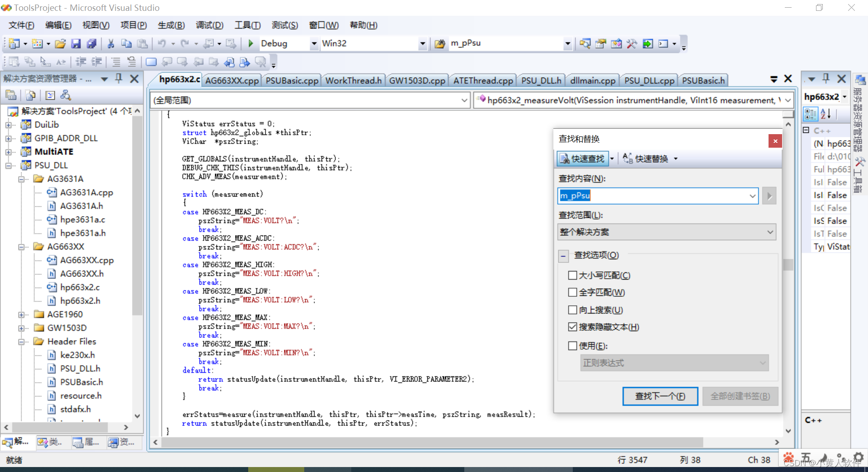This screenshot has width=868, height=472.
Task: Select AG3631A.cpp in Solution Explorer tree
Action: [86, 192]
